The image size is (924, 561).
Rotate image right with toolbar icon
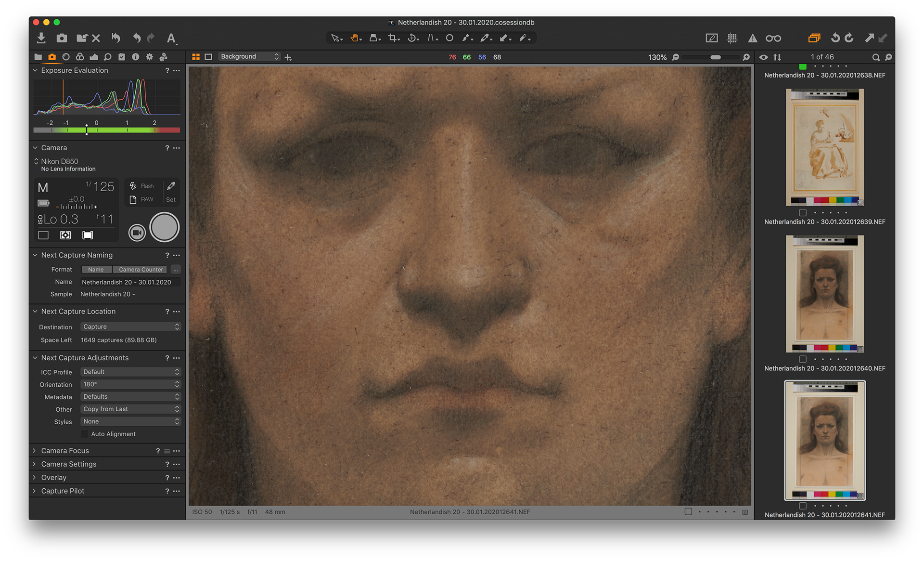click(x=849, y=38)
